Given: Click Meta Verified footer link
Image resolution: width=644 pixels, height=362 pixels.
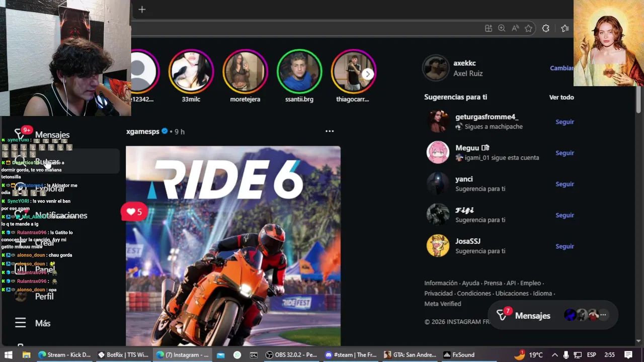Looking at the screenshot, I should (443, 304).
